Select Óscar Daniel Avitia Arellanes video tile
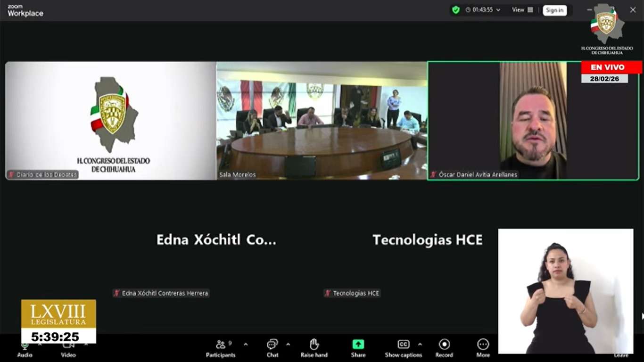 click(x=533, y=120)
